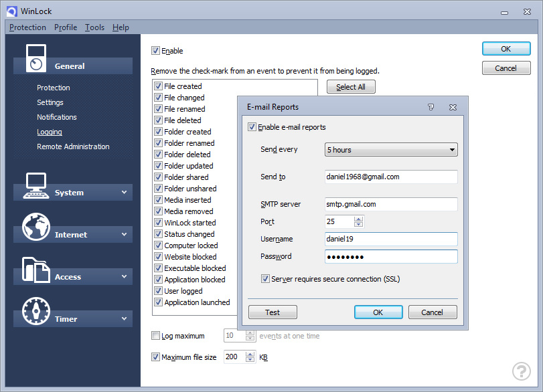Click the Test button in E-mail Reports

[x=273, y=312]
